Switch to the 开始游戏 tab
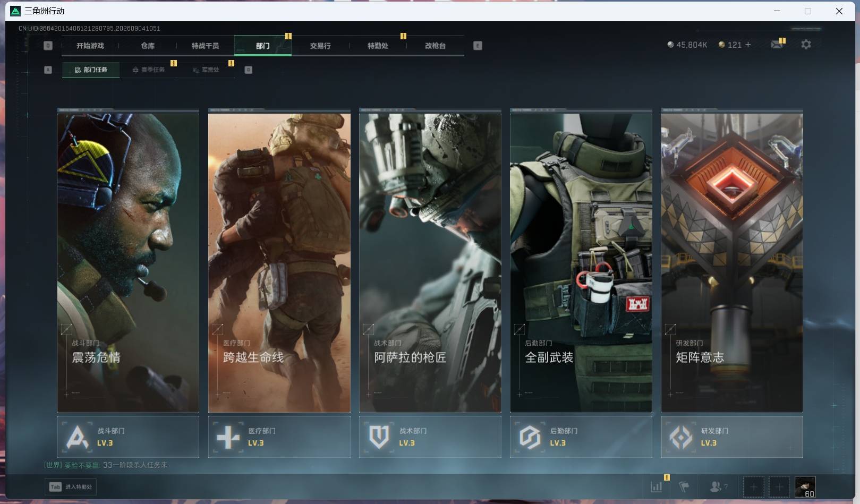Viewport: 860px width, 504px height. coord(90,46)
